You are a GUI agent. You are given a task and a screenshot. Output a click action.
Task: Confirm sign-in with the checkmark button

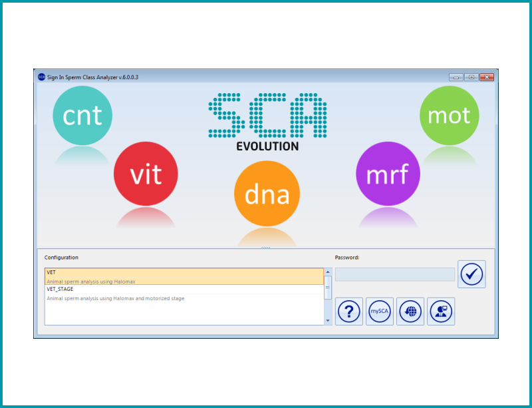pos(471,274)
